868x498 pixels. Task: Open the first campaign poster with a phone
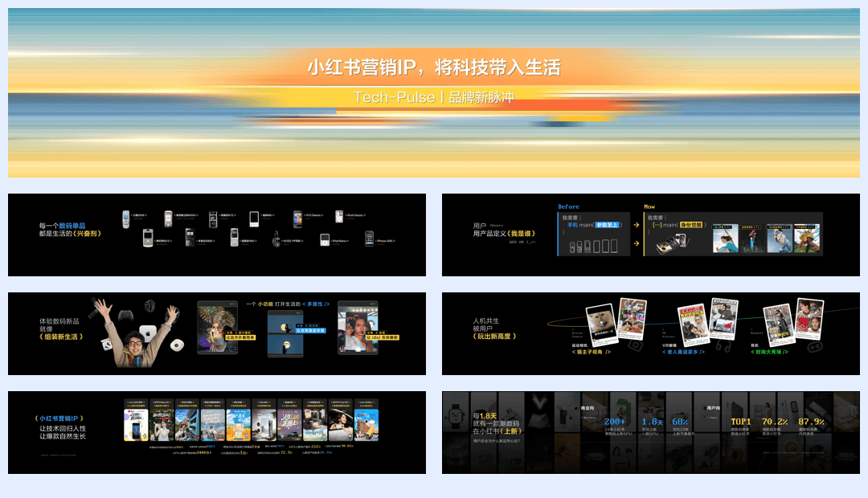136,424
